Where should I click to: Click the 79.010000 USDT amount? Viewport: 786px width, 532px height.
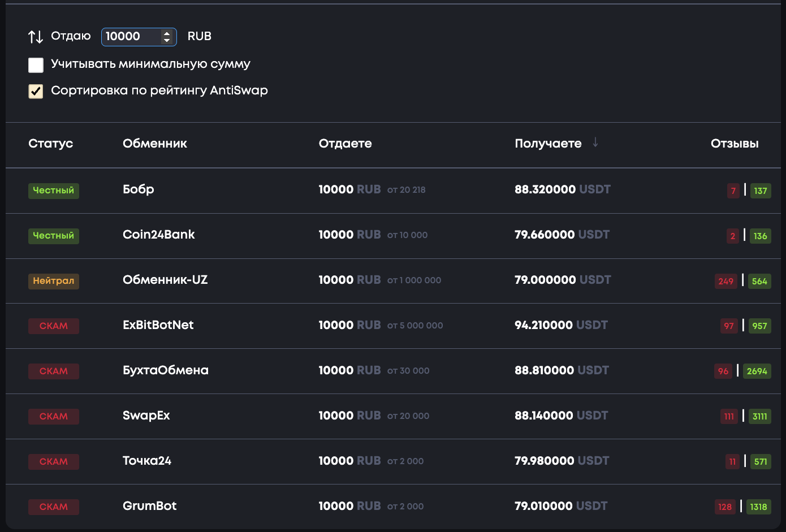tap(561, 506)
